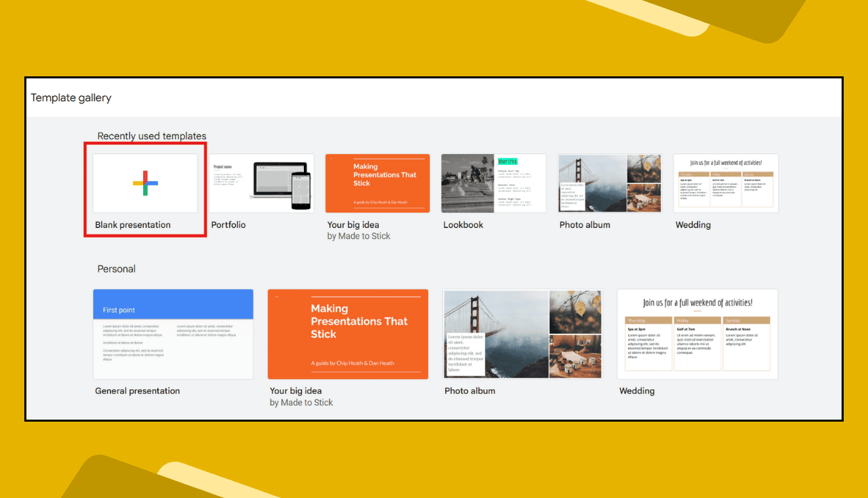This screenshot has width=868, height=498.
Task: Click the colored plus icon to start blank presentation
Action: coord(145,183)
